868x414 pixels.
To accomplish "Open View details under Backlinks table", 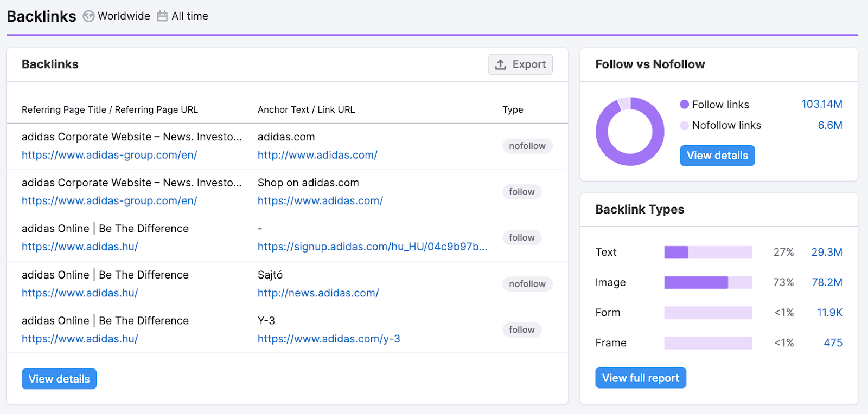I will click(59, 379).
